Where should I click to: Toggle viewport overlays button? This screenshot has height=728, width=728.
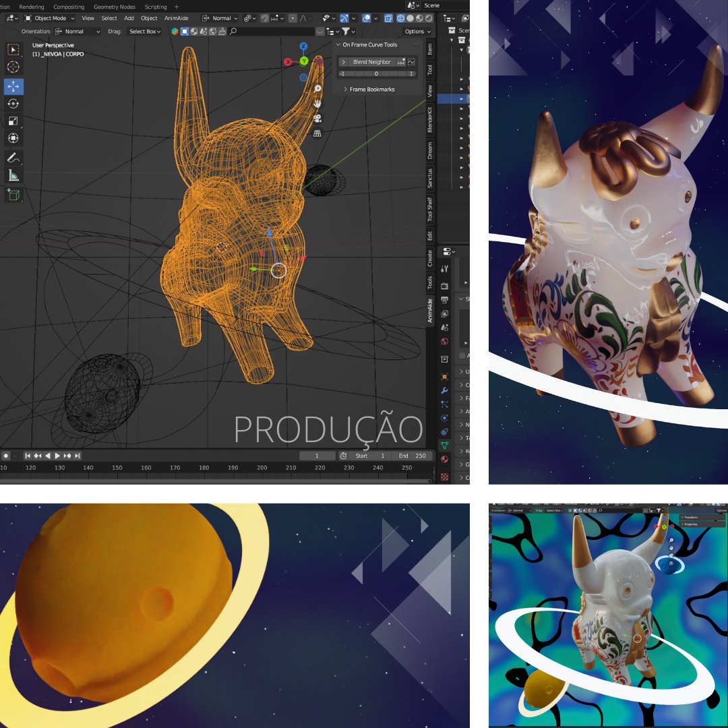[366, 18]
